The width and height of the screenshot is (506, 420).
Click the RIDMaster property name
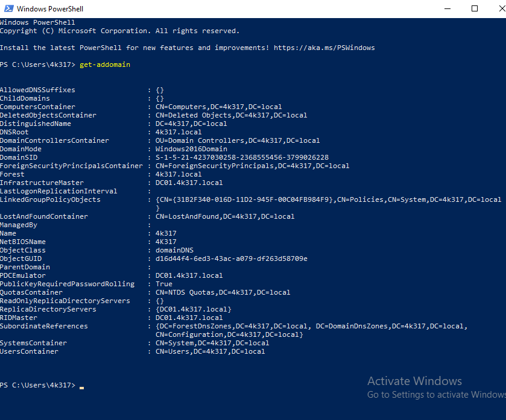(x=18, y=318)
